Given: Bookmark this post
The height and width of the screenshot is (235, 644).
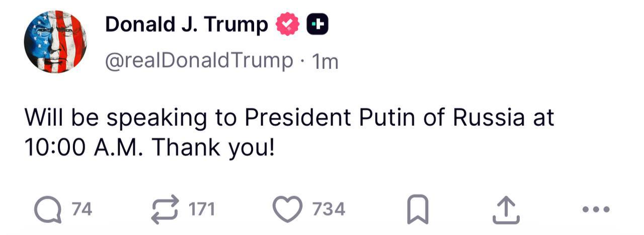Looking at the screenshot, I should coord(418,209).
